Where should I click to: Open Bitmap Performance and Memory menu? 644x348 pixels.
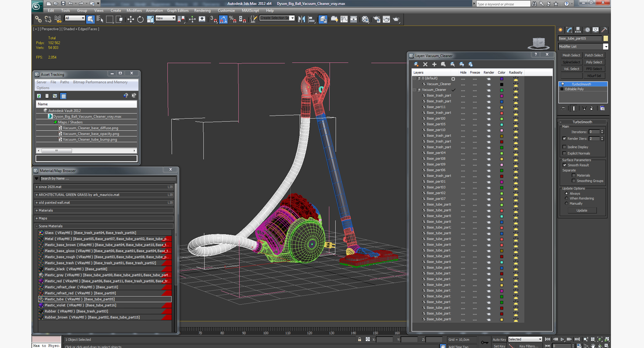point(100,82)
